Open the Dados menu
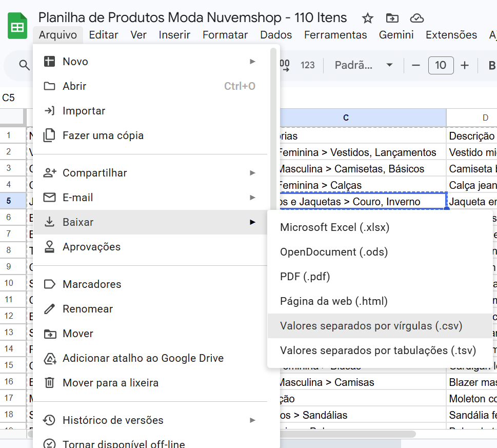Screen dimensions: 497x448 [x=276, y=35]
